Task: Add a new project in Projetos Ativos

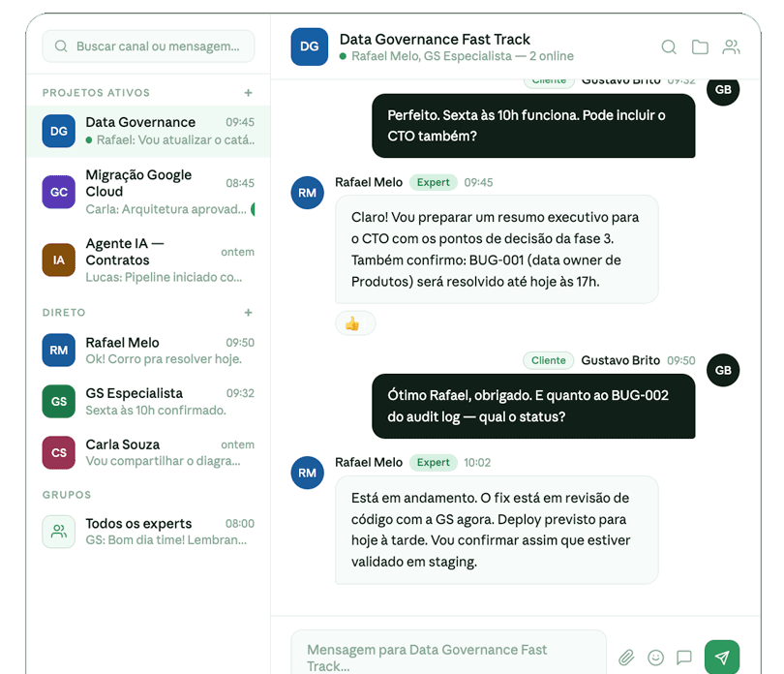Action: pyautogui.click(x=248, y=93)
